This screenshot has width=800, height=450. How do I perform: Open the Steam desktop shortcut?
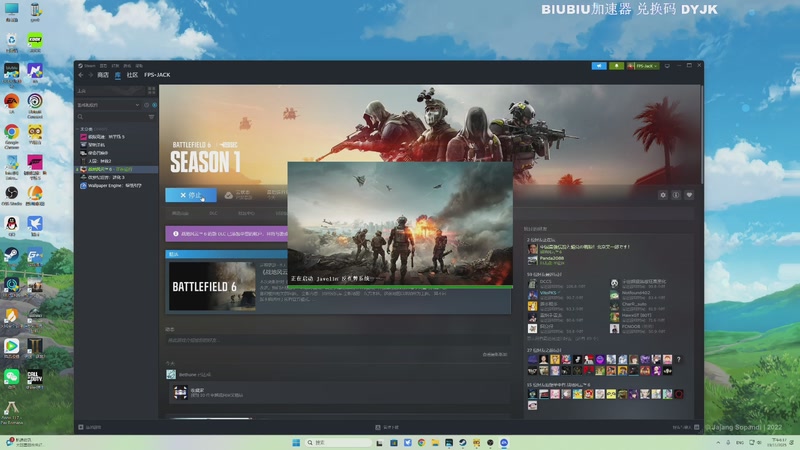pyautogui.click(x=11, y=257)
